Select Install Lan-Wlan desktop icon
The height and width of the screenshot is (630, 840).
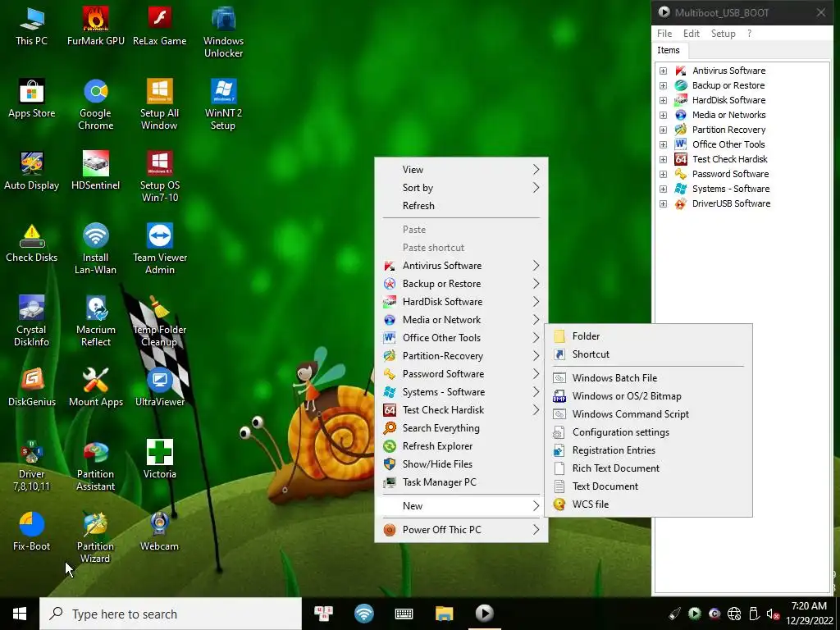coord(95,249)
